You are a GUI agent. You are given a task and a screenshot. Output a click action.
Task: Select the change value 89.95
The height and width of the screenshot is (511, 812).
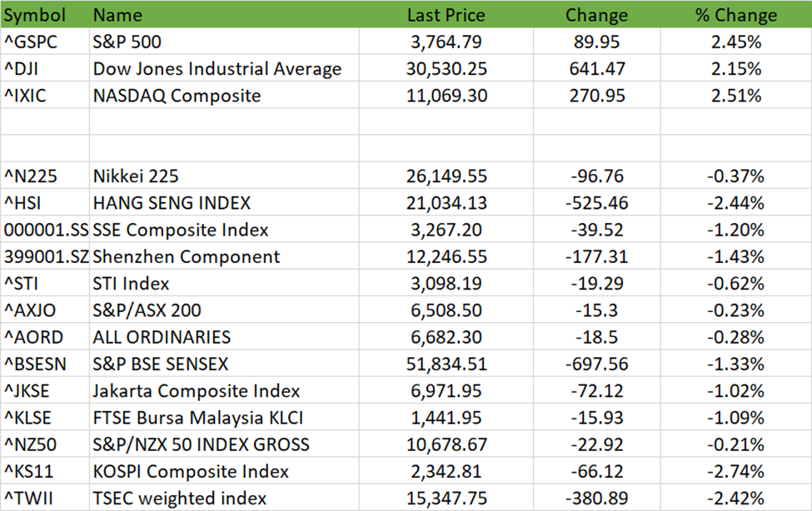[597, 42]
